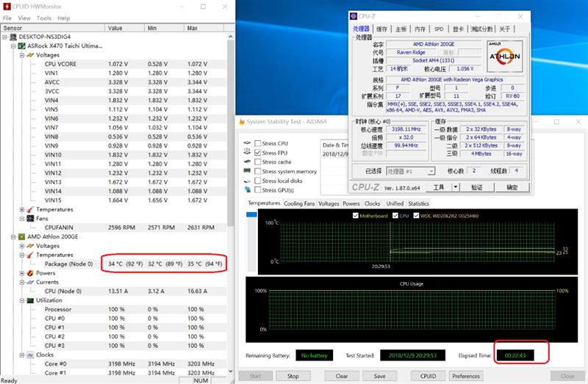
Task: Enable the Stress GPU(s) checkbox
Action: click(x=258, y=190)
